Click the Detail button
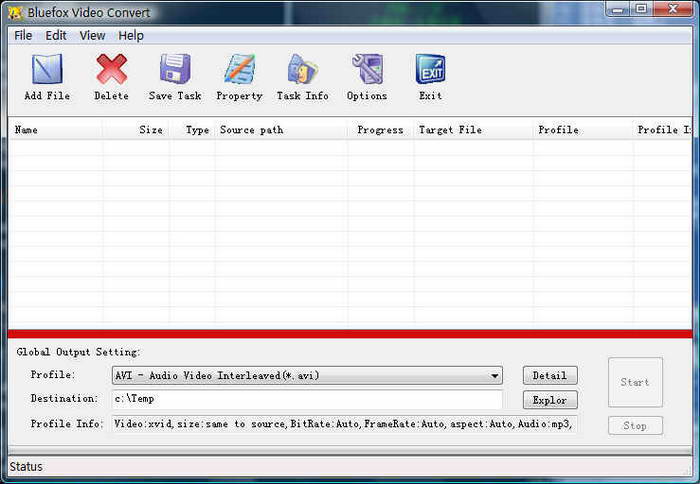The height and width of the screenshot is (484, 700). (x=550, y=376)
